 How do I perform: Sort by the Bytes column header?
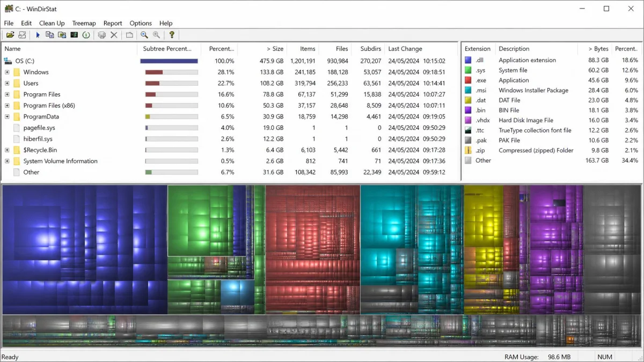(x=595, y=49)
